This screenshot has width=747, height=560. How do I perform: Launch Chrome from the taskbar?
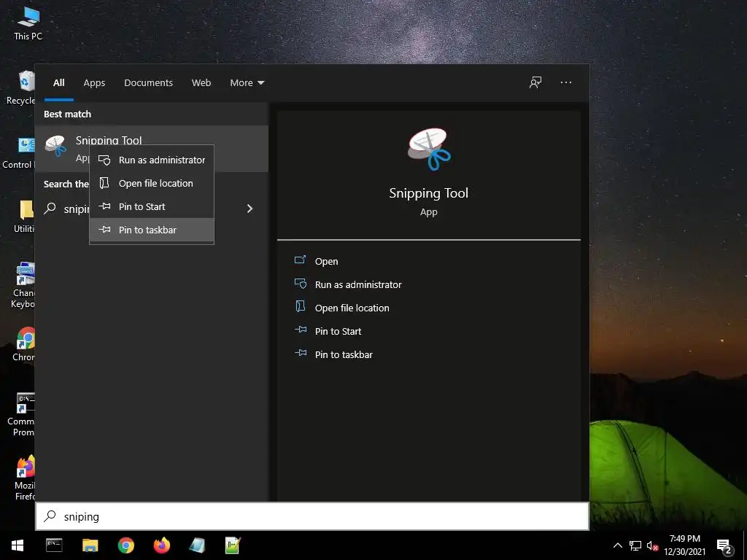click(125, 545)
